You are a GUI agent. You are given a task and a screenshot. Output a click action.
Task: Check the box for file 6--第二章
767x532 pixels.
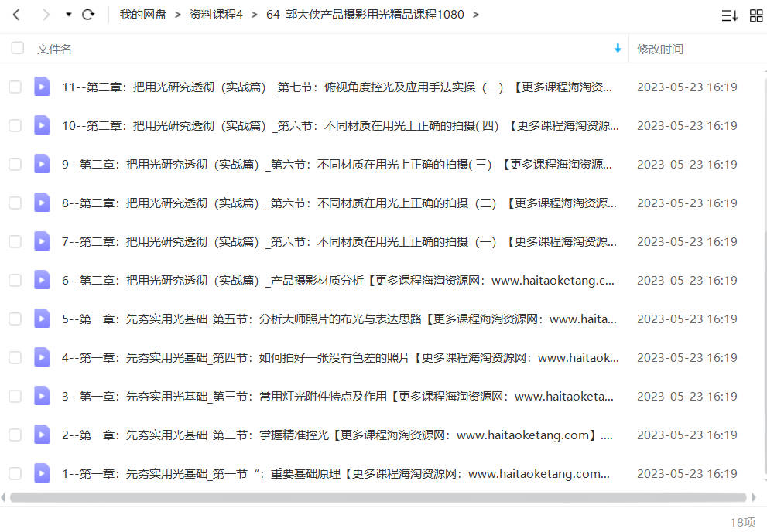point(15,281)
